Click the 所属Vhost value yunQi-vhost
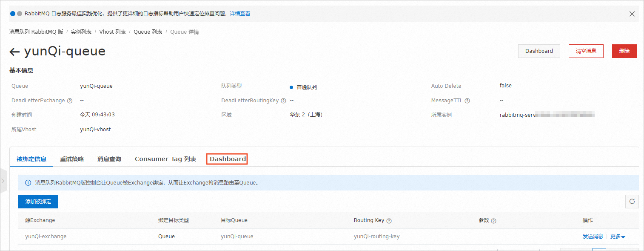 [95, 130]
